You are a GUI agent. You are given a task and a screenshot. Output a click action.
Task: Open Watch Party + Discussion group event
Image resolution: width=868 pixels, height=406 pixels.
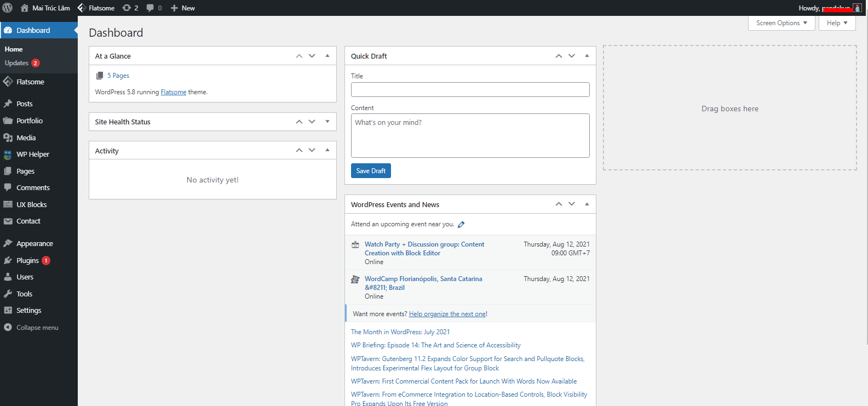(424, 249)
